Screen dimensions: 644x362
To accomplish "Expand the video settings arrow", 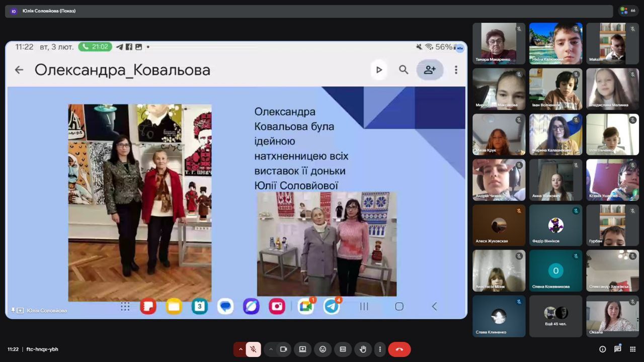I will (271, 349).
